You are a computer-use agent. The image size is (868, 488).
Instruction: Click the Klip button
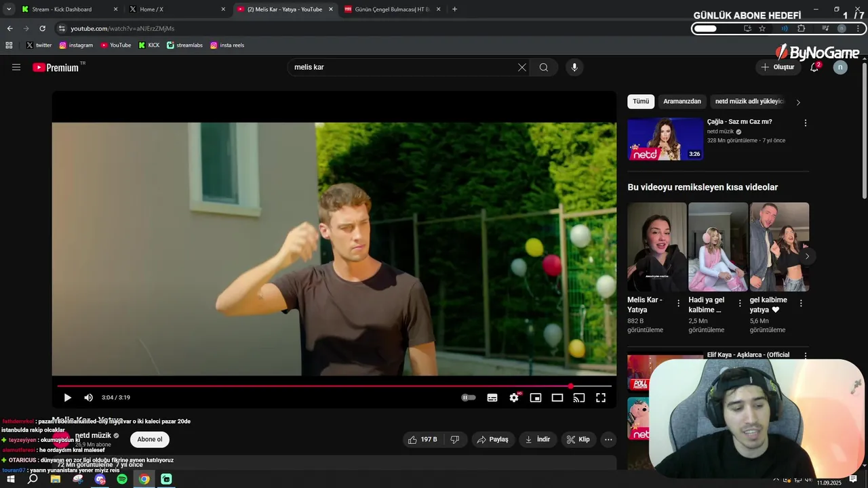point(578,439)
